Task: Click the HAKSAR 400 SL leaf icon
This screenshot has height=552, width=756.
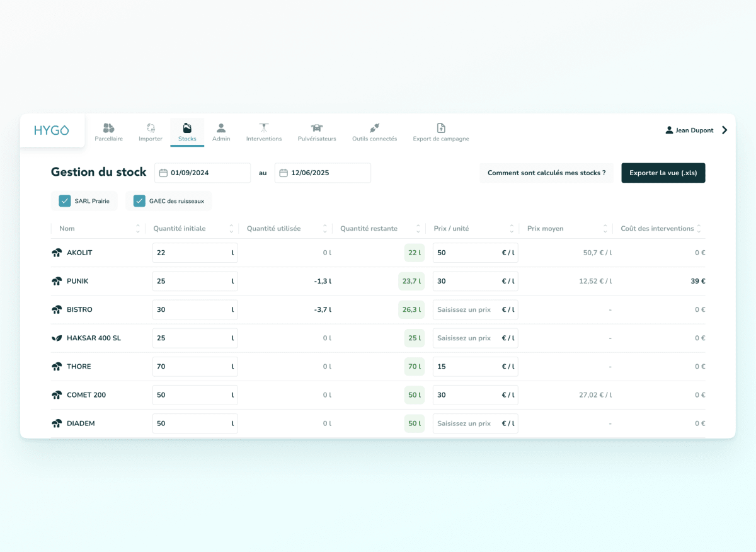Action: click(57, 338)
